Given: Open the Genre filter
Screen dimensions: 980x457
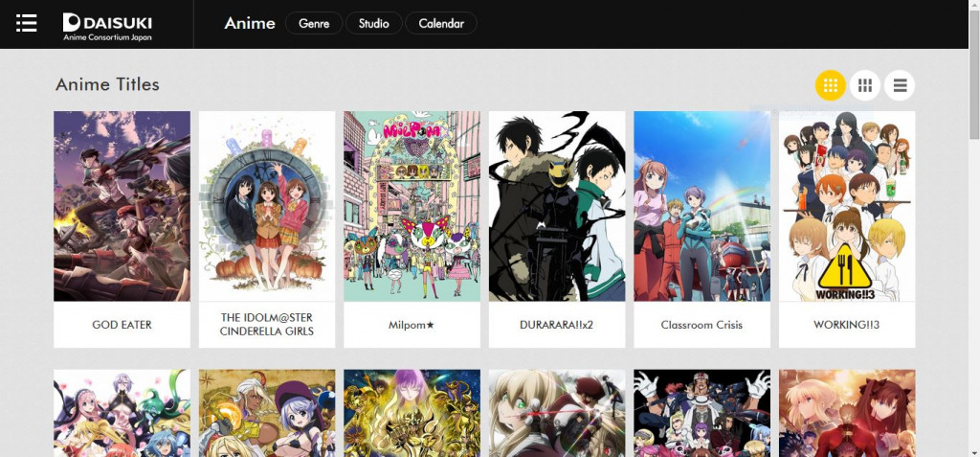Looking at the screenshot, I should (x=314, y=23).
